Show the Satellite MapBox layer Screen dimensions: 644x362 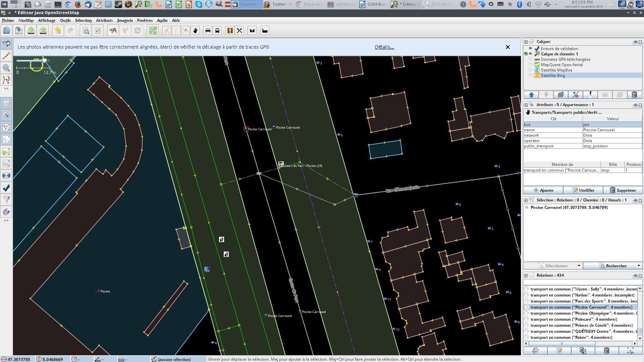(x=530, y=70)
